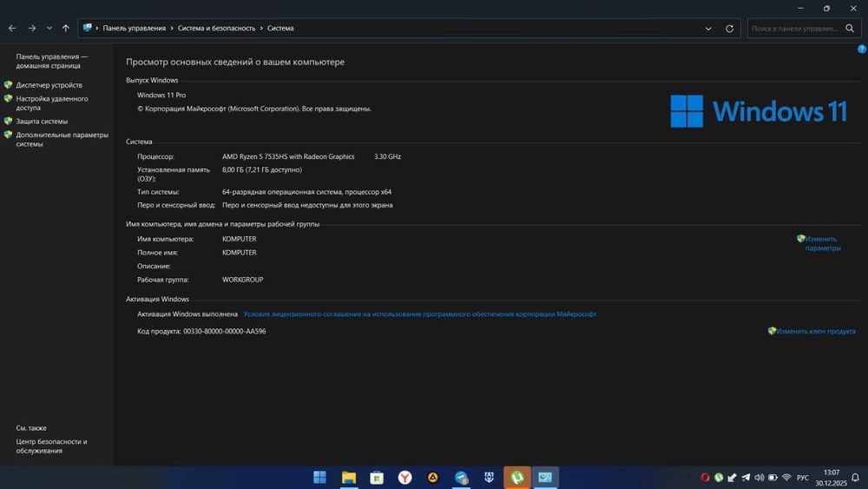Screen dimensions: 868x489
Task: Refresh the Control Panel page
Action: pyautogui.click(x=729, y=28)
